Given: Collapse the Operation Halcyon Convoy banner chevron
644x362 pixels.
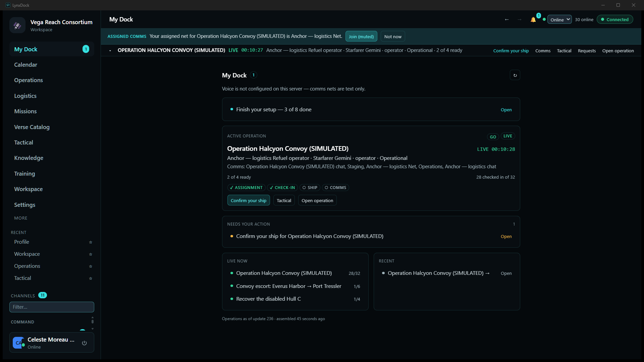Looking at the screenshot, I should [110, 51].
